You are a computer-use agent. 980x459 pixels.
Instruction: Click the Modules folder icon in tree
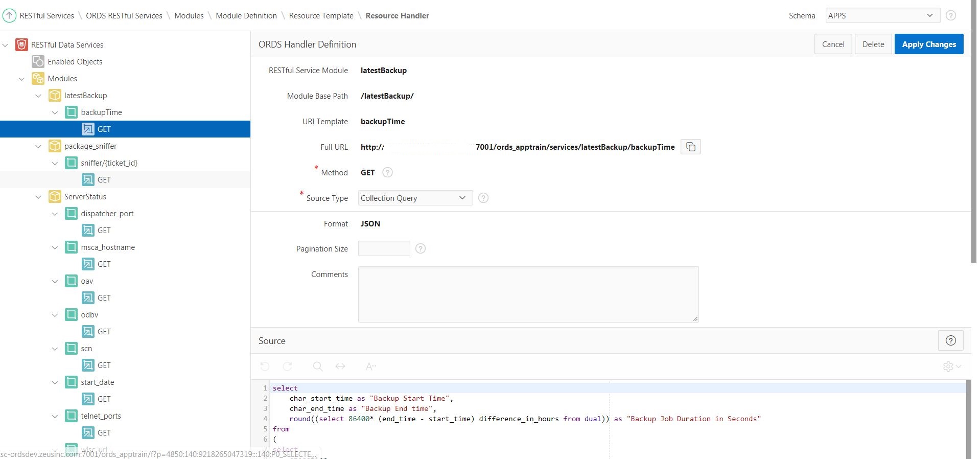pos(38,79)
